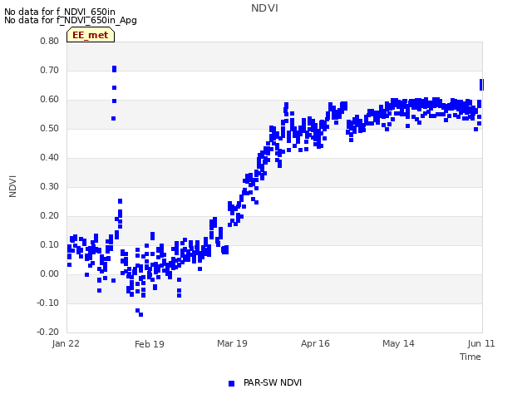The height and width of the screenshot is (399, 532).
Task: Click the vertical NDVI axis label
Action: click(12, 186)
